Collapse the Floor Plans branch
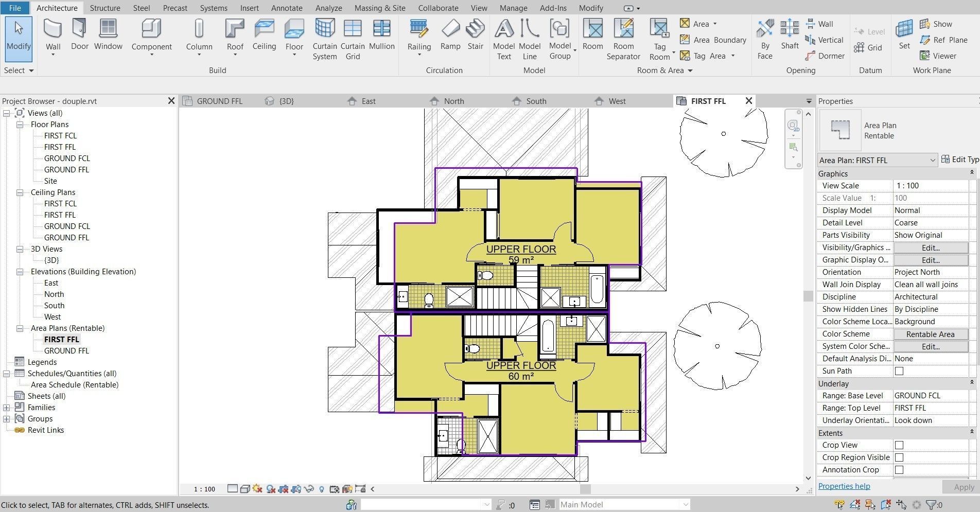980x512 pixels. (x=20, y=125)
